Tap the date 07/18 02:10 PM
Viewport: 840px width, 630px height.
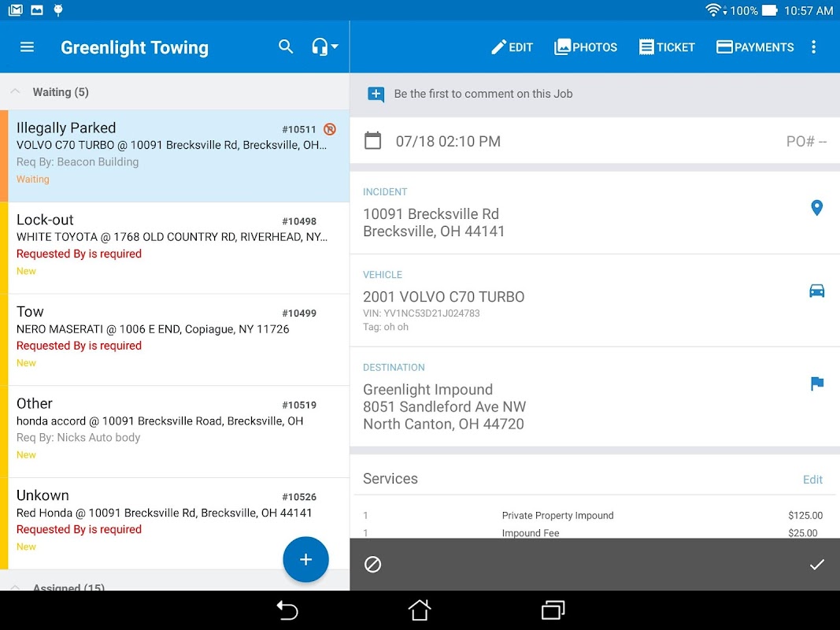coord(448,142)
